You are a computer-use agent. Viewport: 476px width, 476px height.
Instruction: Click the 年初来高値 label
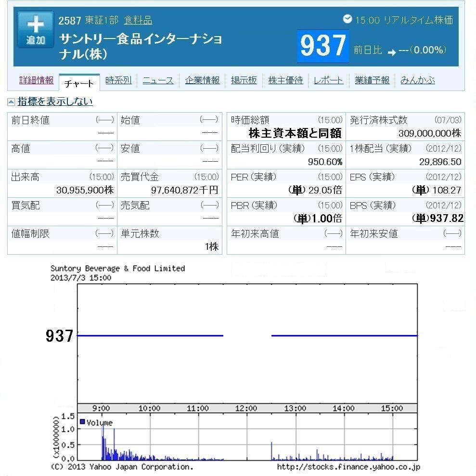tap(255, 233)
